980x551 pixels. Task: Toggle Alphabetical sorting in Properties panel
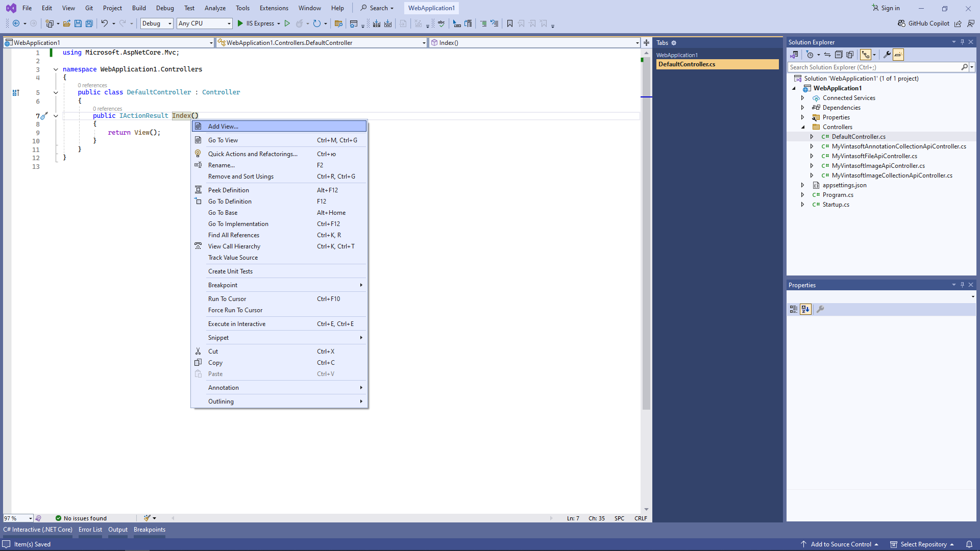click(x=805, y=309)
